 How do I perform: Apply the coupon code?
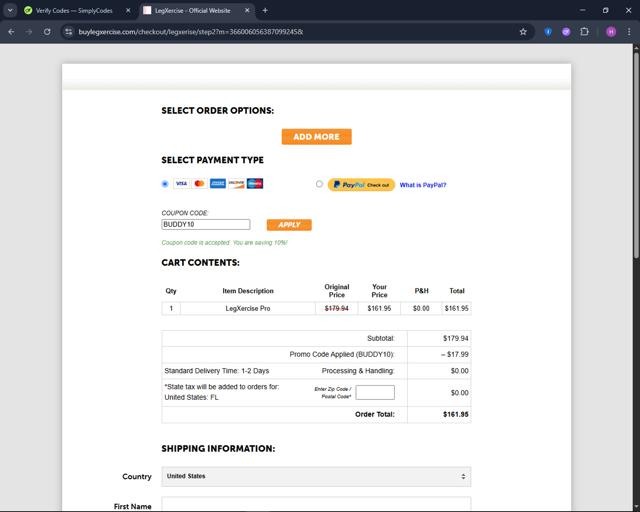(x=289, y=225)
